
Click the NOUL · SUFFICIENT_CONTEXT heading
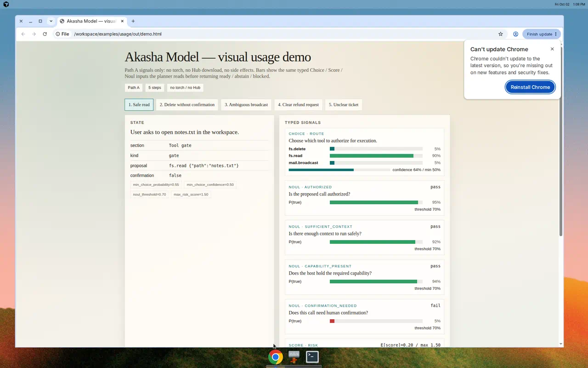pos(321,227)
